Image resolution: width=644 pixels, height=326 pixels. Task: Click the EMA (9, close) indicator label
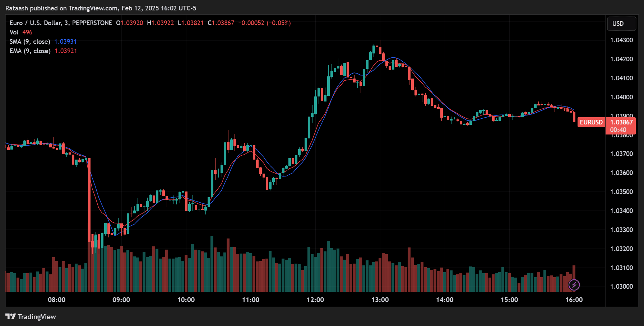tap(30, 51)
